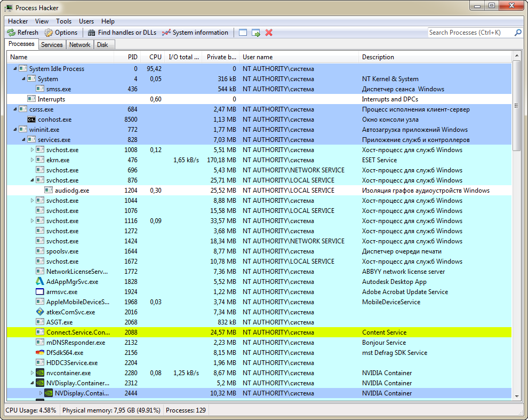Expand the nvcontainer.exe process node
Screen dimensions: 528x420
point(33,373)
